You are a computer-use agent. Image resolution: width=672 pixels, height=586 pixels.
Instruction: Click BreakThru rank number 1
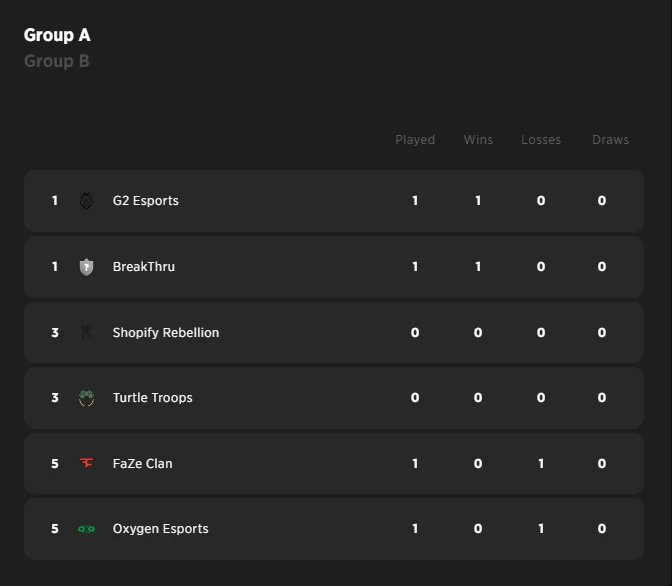pyautogui.click(x=55, y=267)
